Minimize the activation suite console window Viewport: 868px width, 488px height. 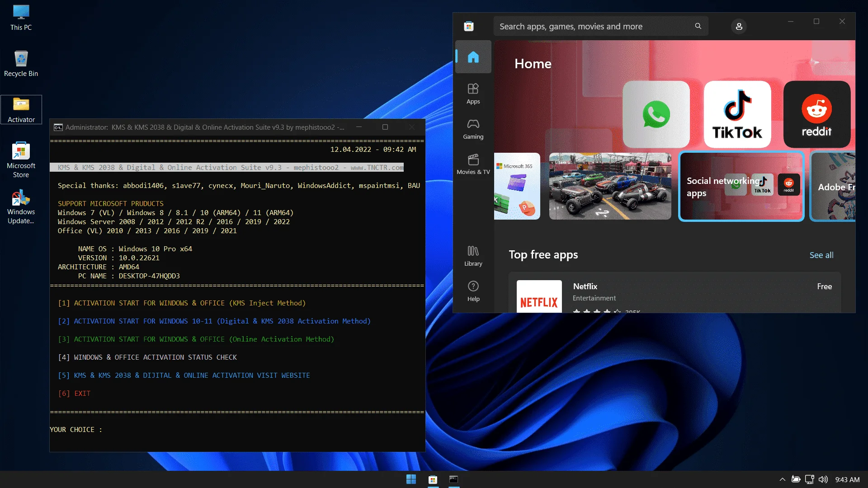click(359, 127)
